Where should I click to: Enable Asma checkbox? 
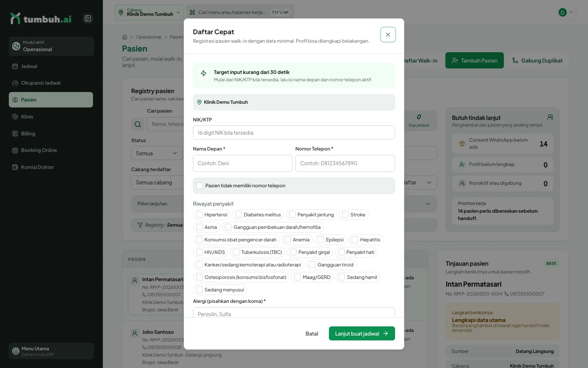[x=200, y=227]
